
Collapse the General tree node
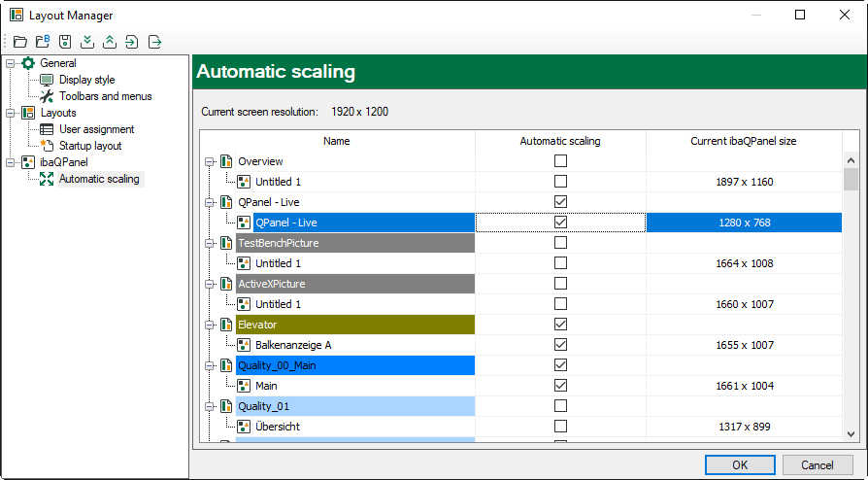tap(11, 63)
